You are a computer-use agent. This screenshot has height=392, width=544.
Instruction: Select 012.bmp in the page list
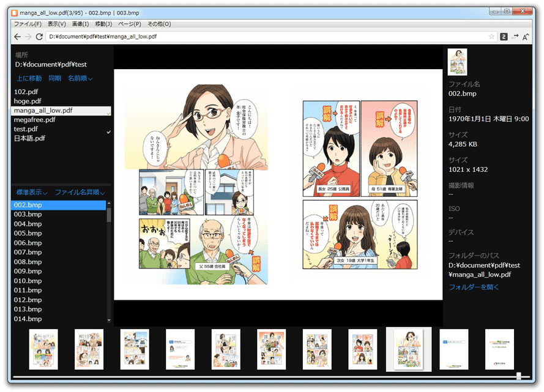(59, 300)
